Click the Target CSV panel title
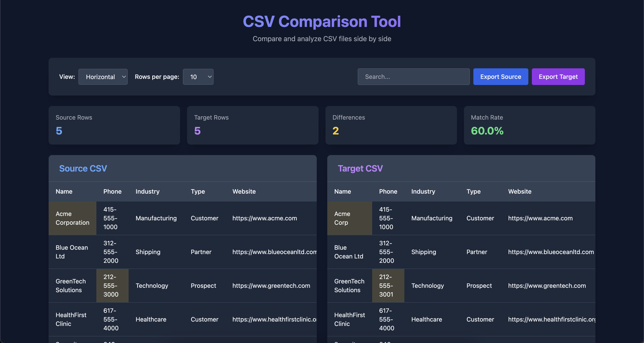Screen dimensions: 644x343 point(360,168)
